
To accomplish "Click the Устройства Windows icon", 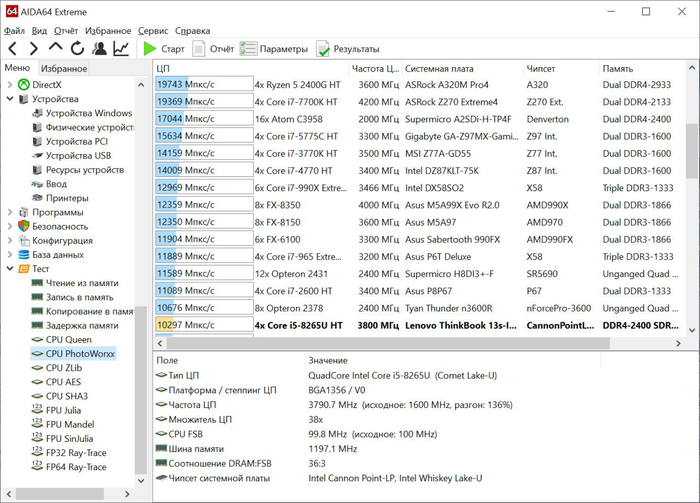I will [x=38, y=113].
